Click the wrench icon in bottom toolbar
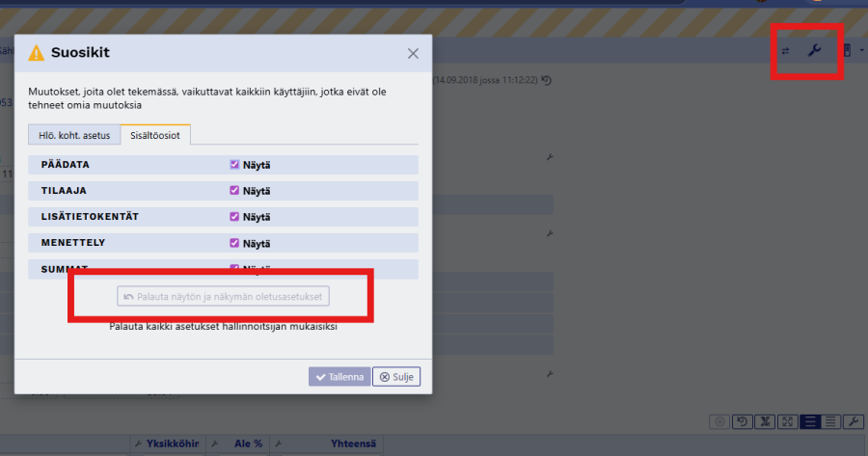The height and width of the screenshot is (456, 868). point(854,421)
